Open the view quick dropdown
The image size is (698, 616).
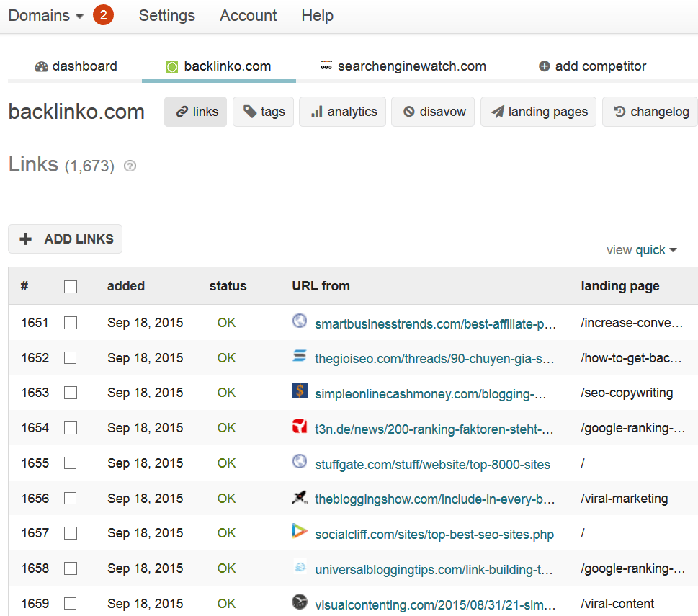tap(642, 250)
